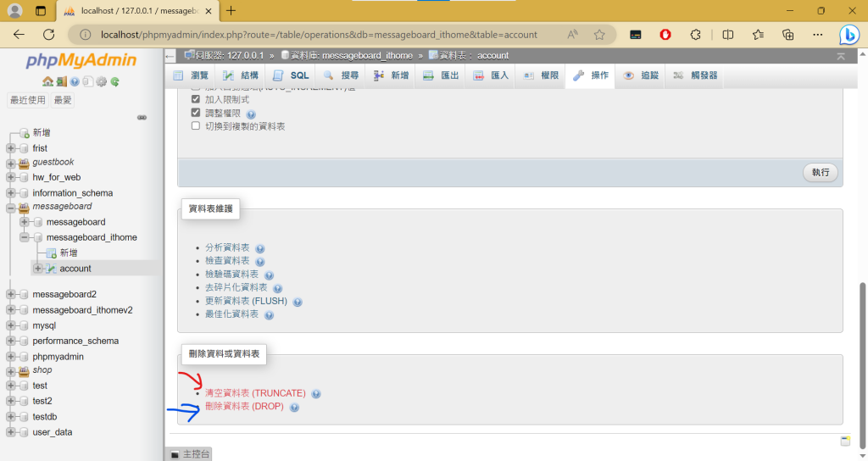The image size is (868, 461).
Task: Expand the mysql database node
Action: 10,325
